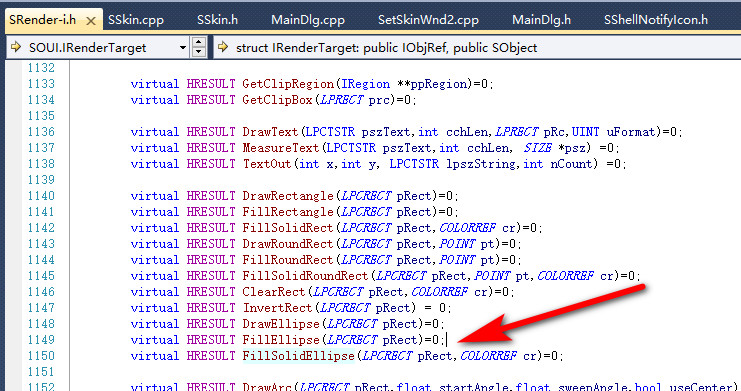Select the MainDlg.h tab
The width and height of the screenshot is (741, 391).
coord(542,20)
